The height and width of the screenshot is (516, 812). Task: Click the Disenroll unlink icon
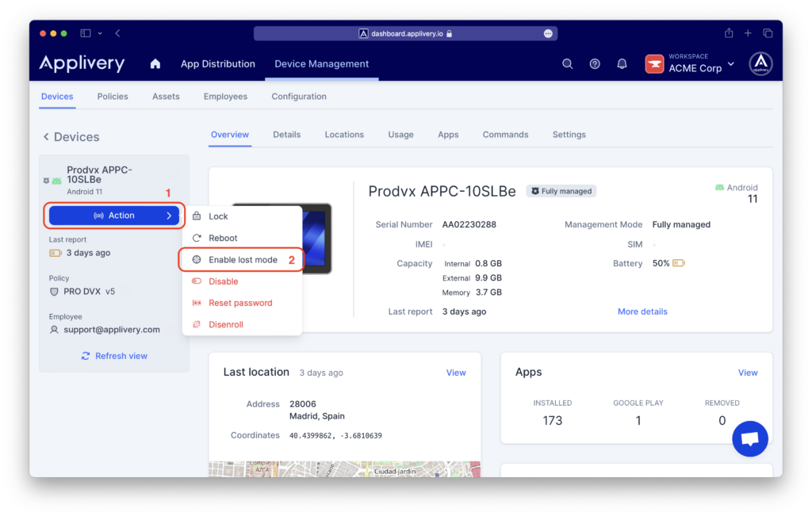(197, 324)
